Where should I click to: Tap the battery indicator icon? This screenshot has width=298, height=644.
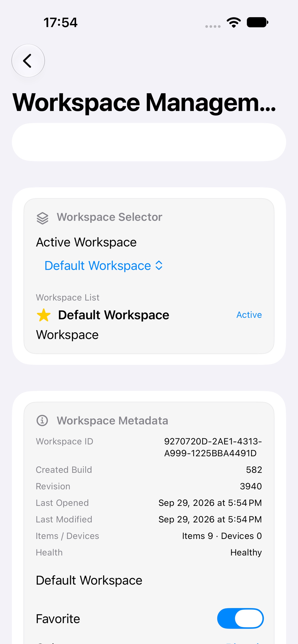click(x=257, y=22)
